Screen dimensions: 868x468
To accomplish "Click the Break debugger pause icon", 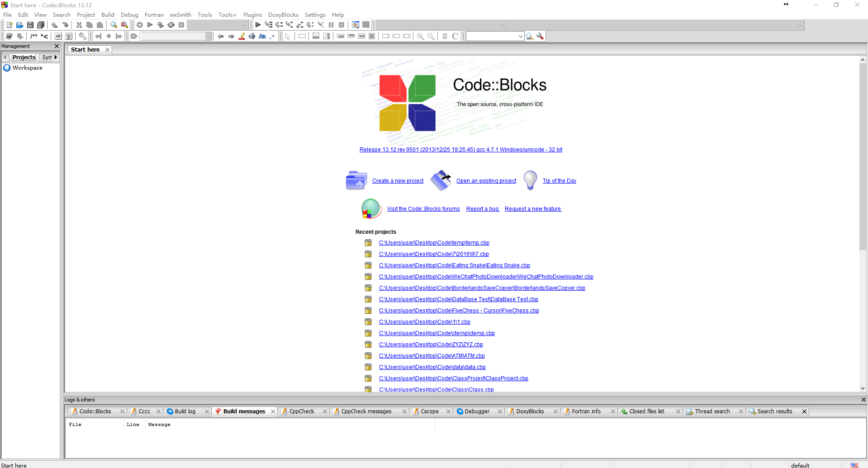I will (331, 25).
